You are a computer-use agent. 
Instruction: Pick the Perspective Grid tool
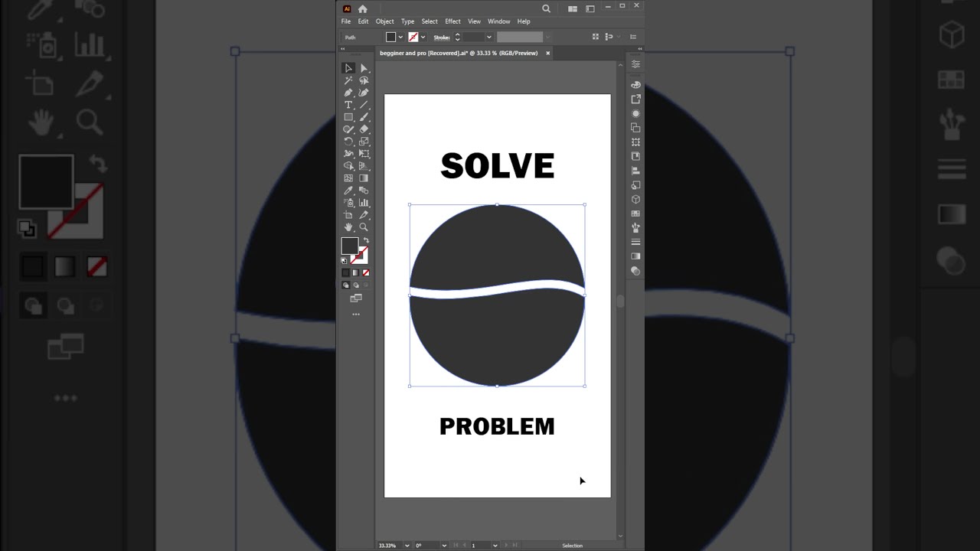[x=364, y=166]
